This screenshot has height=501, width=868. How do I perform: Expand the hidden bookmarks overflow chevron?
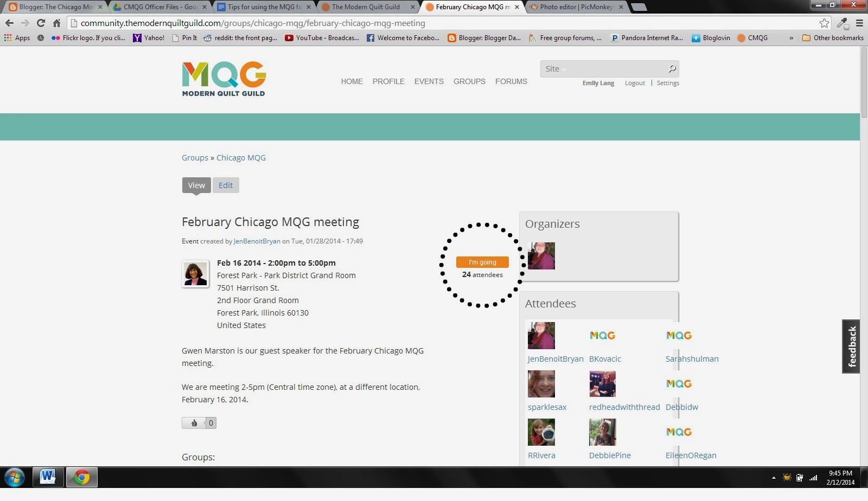[x=791, y=38]
